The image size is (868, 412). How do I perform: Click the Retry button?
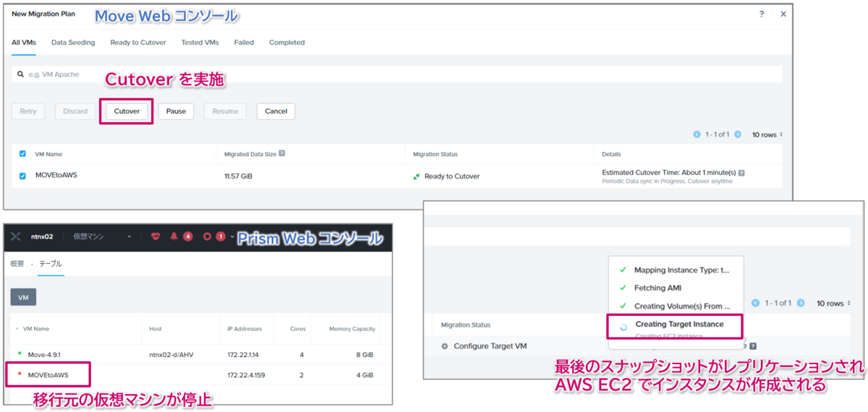point(28,111)
